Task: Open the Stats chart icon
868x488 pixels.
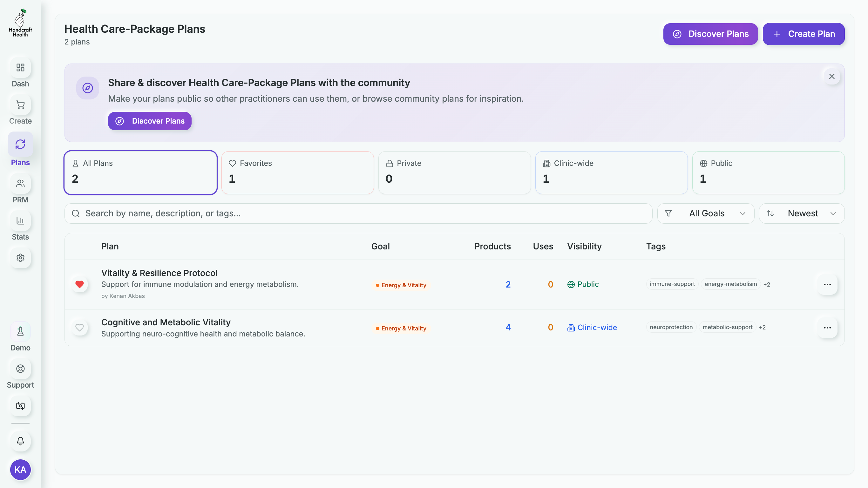Action: pos(20,221)
